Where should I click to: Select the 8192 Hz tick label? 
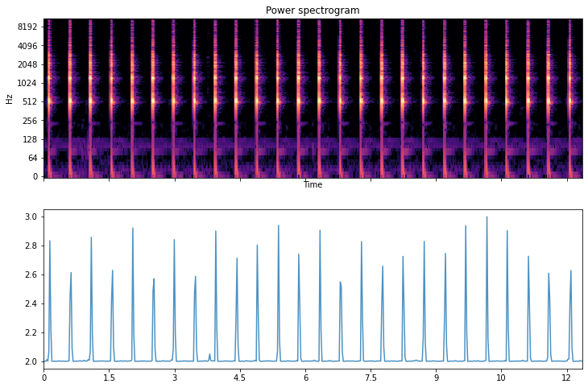[x=27, y=27]
